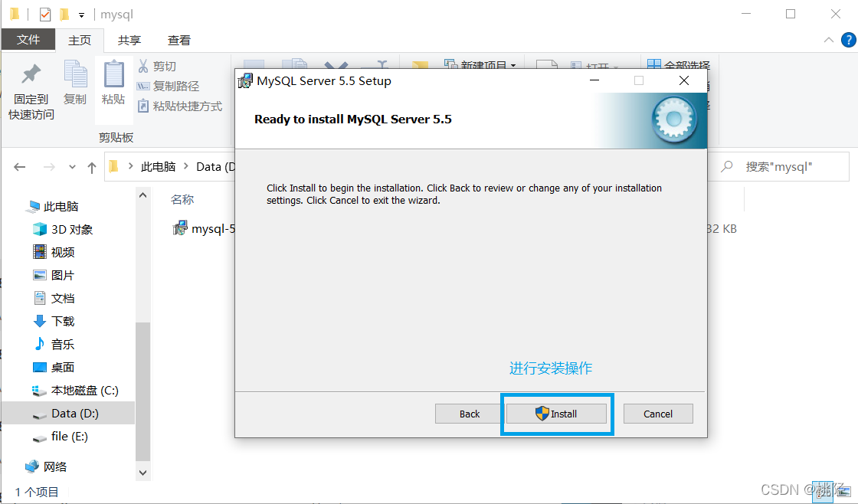Viewport: 858px width, 504px height.
Task: Open the quick access toolbar dropdown arrow
Action: click(x=81, y=15)
